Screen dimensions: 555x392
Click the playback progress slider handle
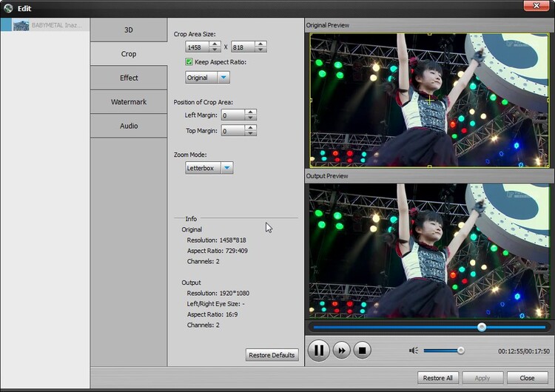point(482,327)
